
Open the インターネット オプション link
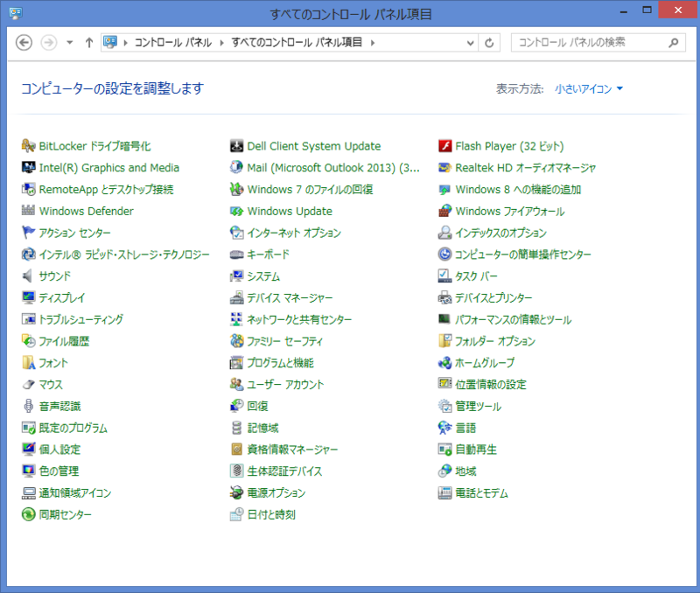pyautogui.click(x=294, y=233)
